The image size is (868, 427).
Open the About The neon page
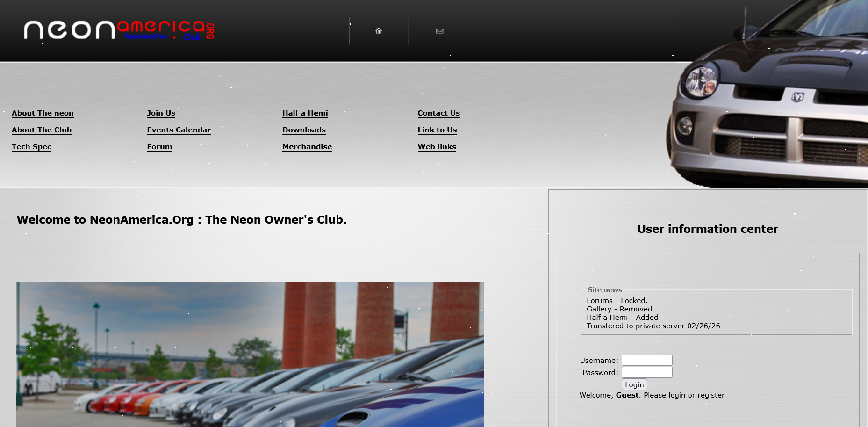point(43,113)
